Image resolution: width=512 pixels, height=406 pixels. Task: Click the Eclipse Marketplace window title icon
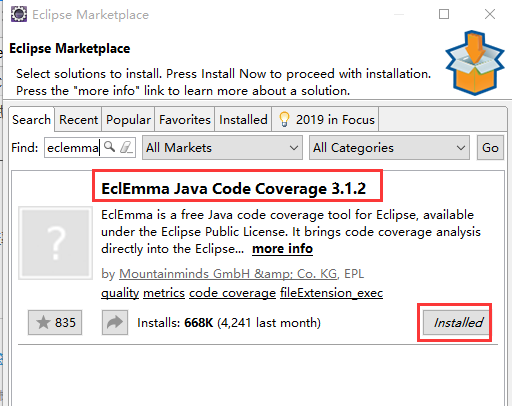[19, 14]
